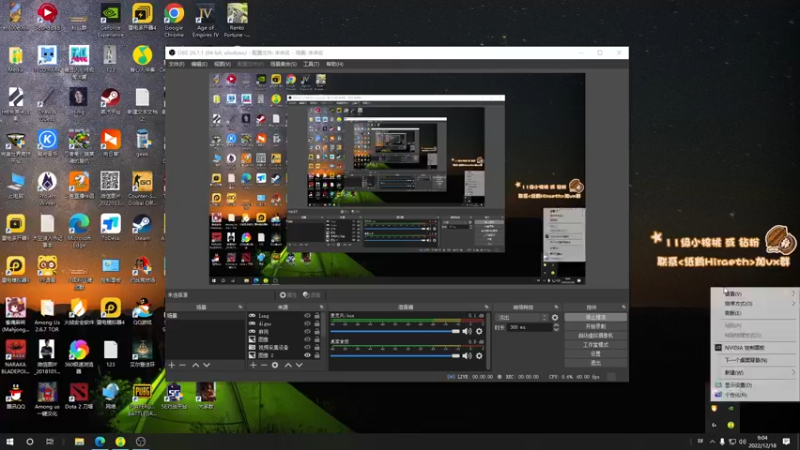Increase transition duration with the stepper arrow
The width and height of the screenshot is (800, 450).
pos(556,325)
